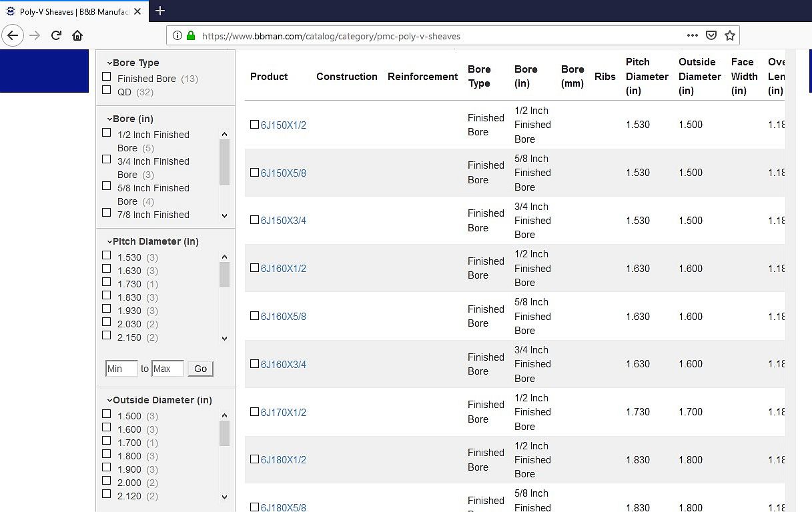
Task: Collapse the Pitch Diameter (in) section
Action: pyautogui.click(x=152, y=241)
